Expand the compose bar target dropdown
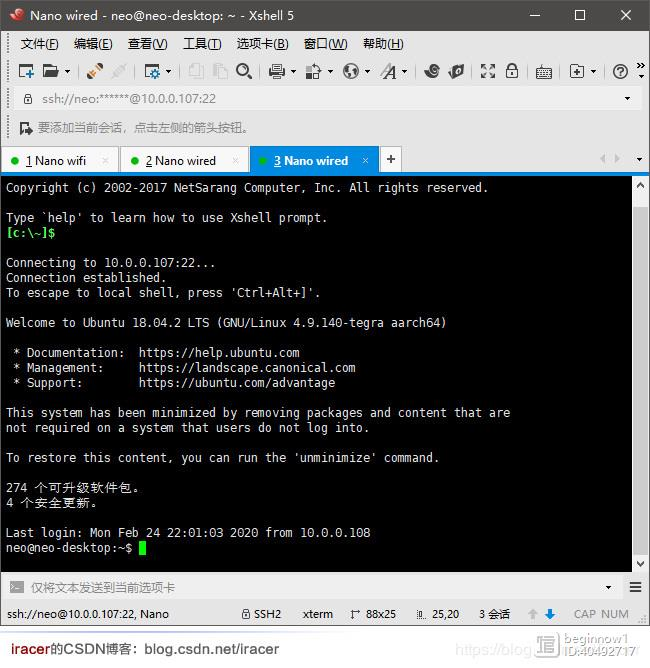Viewport: 650px width, 668px height. coord(608,587)
